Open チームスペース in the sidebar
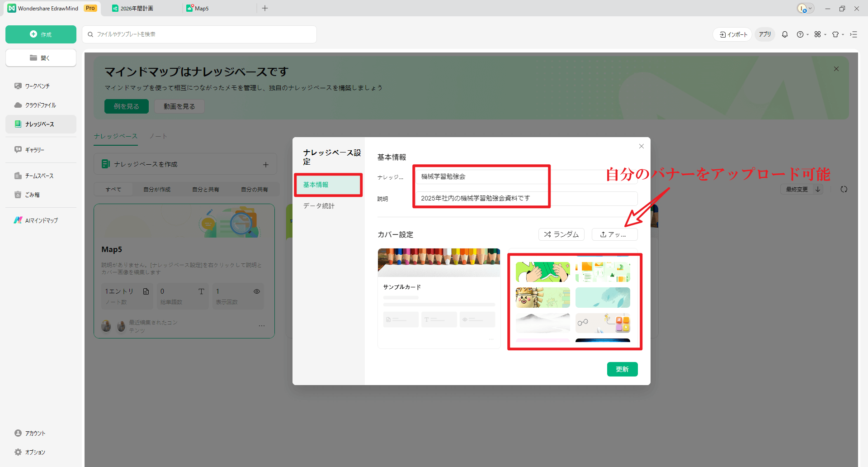Image resolution: width=868 pixels, height=467 pixels. click(39, 176)
